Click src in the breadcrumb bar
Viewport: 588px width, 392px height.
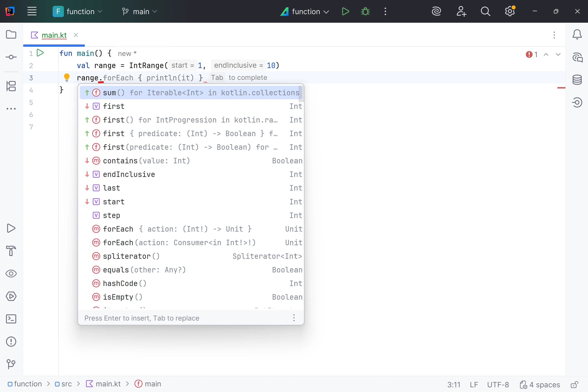(x=66, y=384)
